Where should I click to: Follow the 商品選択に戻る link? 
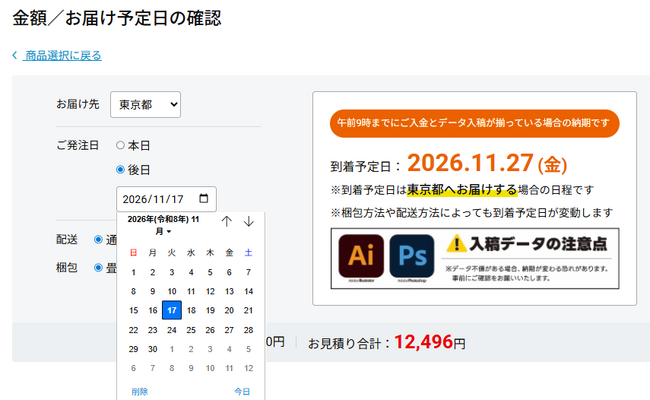pyautogui.click(x=63, y=55)
